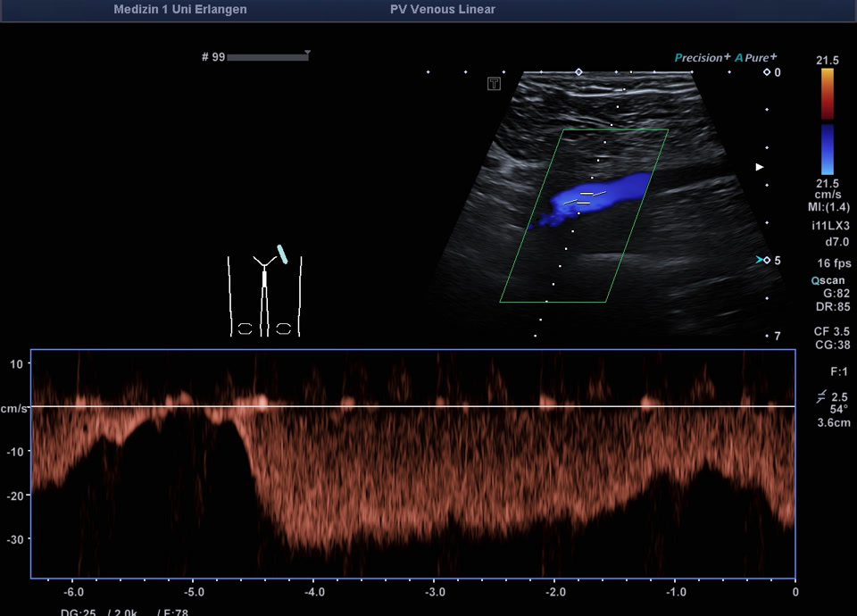Click the cyan arrow at depth 5
This screenshot has height=616, width=857.
pos(760,260)
